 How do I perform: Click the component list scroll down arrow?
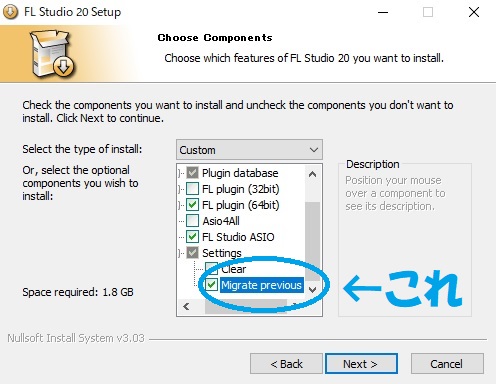(x=312, y=289)
